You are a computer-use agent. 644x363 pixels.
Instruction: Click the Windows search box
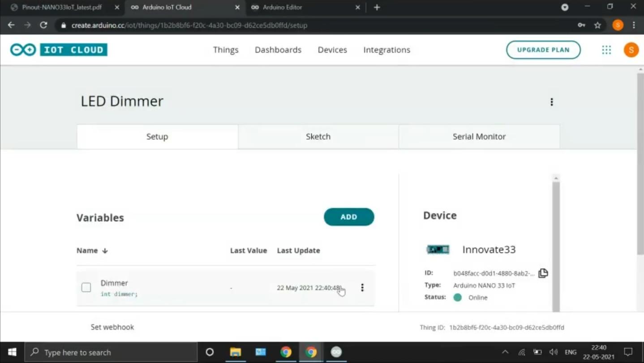click(x=111, y=352)
